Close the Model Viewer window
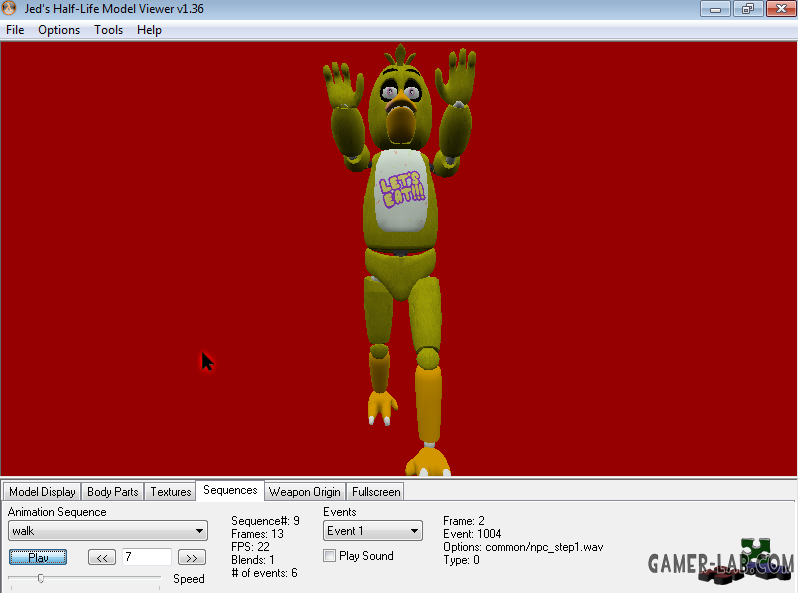This screenshot has height=593, width=798. tap(781, 9)
